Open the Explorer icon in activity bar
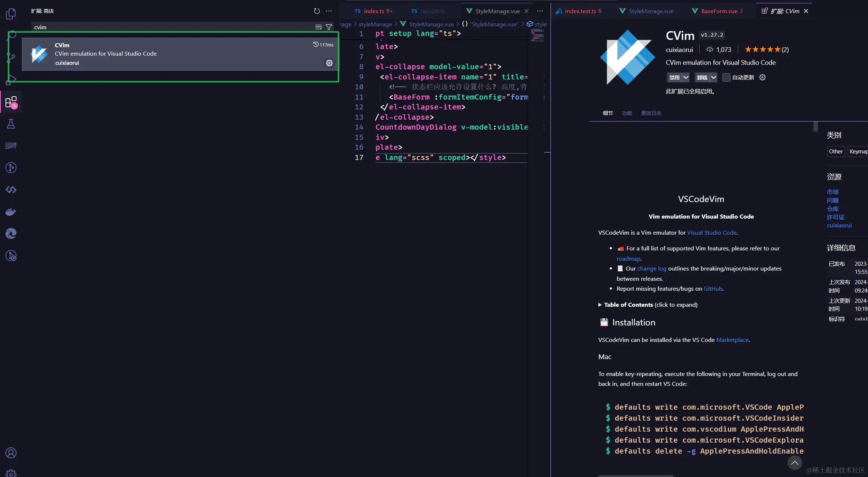 11,14
